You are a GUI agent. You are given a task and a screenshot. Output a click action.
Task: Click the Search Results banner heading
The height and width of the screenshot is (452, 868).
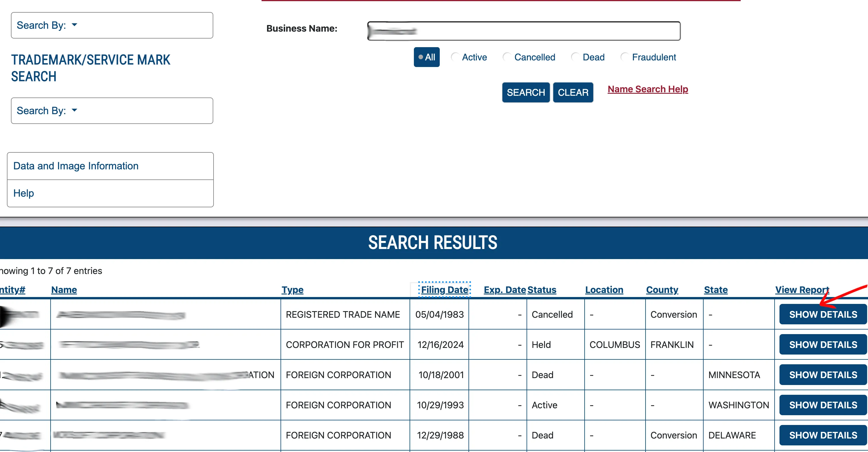433,243
